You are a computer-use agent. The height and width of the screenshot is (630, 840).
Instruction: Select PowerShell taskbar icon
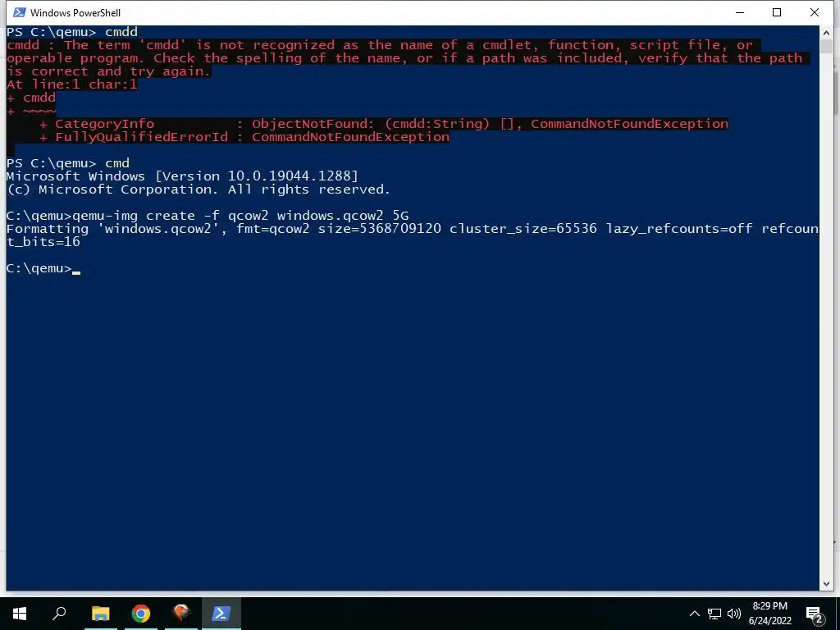[x=221, y=614]
